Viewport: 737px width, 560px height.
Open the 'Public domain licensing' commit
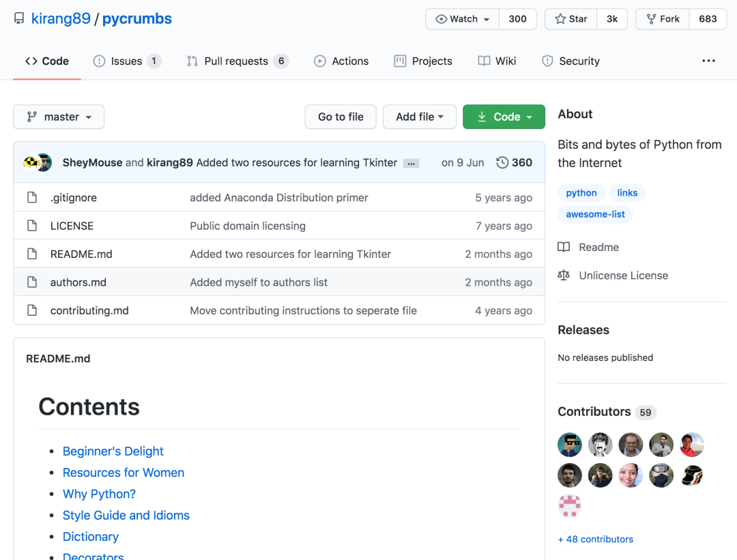click(248, 226)
